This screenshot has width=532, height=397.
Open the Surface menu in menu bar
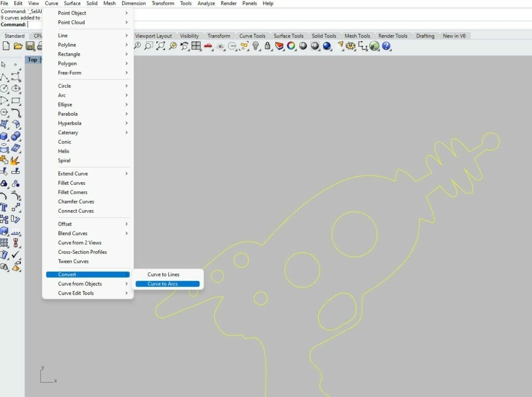[72, 4]
